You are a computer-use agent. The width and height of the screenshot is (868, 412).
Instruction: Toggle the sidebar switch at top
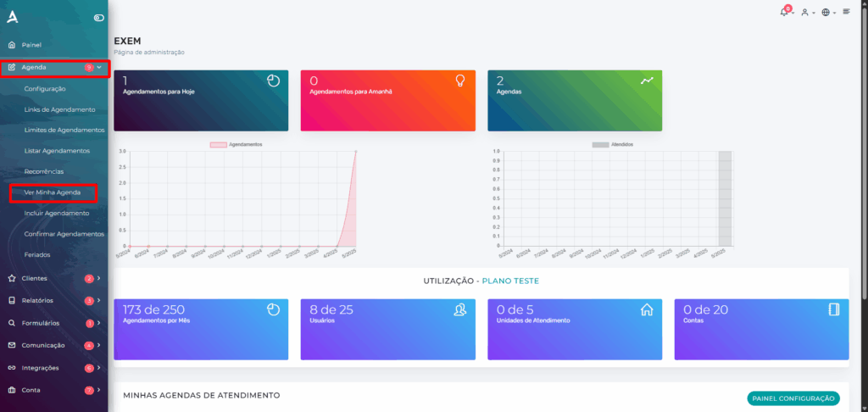(x=99, y=18)
